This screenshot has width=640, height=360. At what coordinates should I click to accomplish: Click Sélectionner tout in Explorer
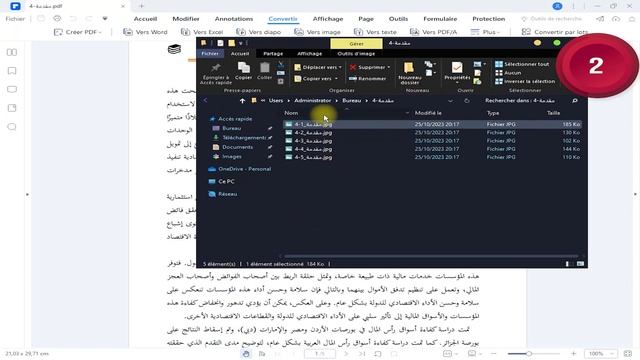coord(522,64)
